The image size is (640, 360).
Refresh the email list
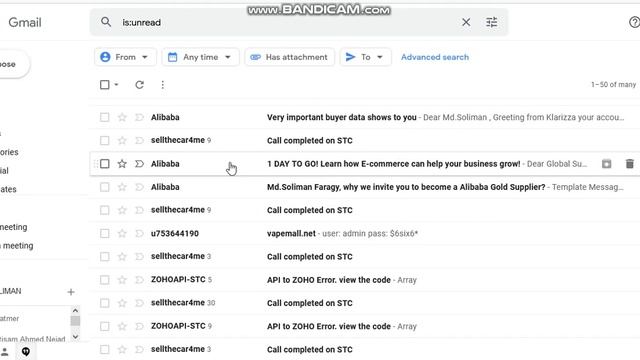(140, 84)
